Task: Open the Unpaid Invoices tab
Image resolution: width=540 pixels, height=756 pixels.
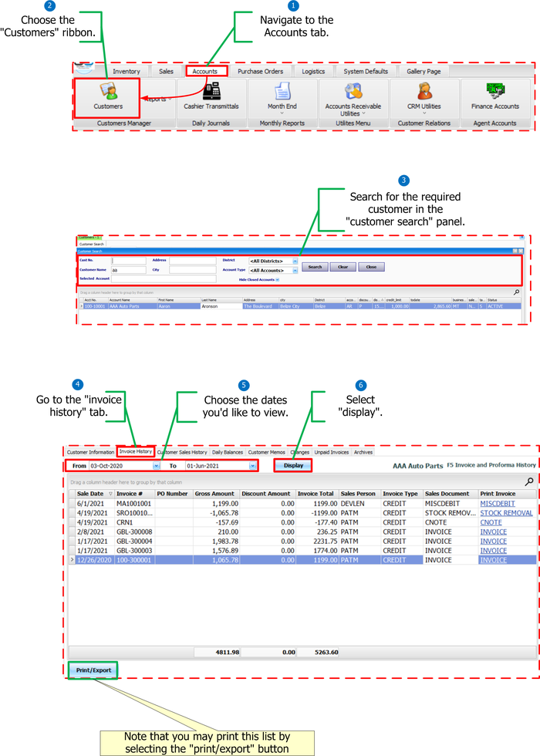Action: (331, 452)
